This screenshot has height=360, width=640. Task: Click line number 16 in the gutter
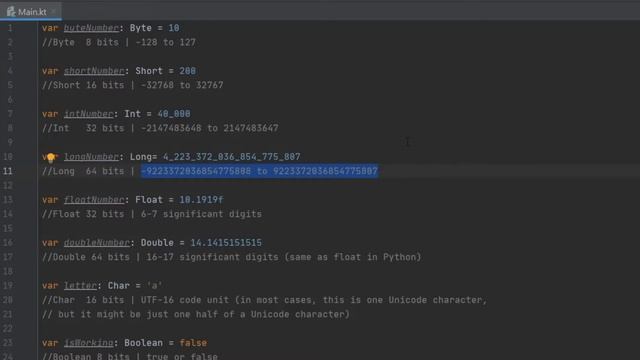[8, 242]
